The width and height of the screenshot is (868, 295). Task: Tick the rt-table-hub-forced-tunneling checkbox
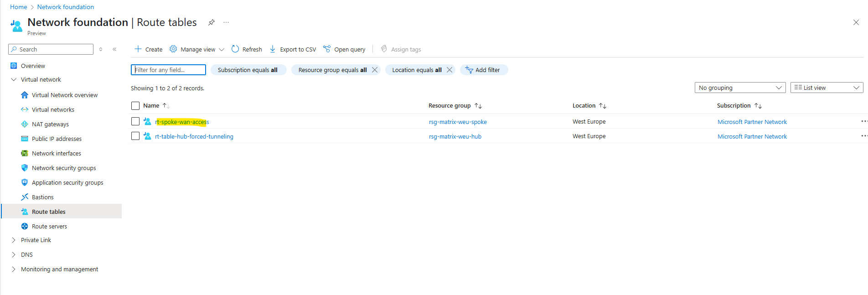[135, 136]
